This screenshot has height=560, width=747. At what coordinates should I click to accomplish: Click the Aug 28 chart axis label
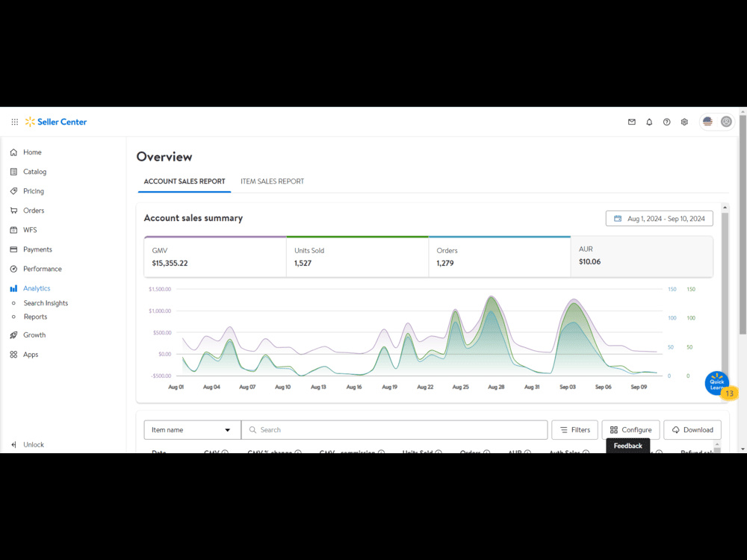coord(496,387)
